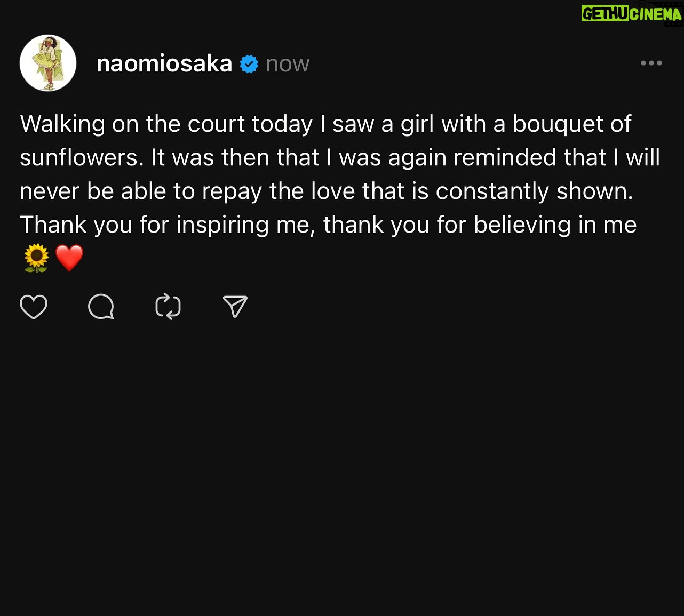
Task: Click the line starting 'never be able to repay'
Action: [x=327, y=191]
